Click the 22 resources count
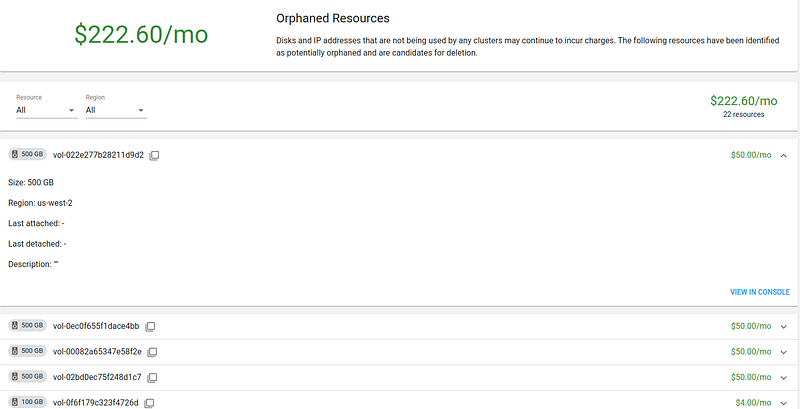800x409 pixels. [743, 115]
